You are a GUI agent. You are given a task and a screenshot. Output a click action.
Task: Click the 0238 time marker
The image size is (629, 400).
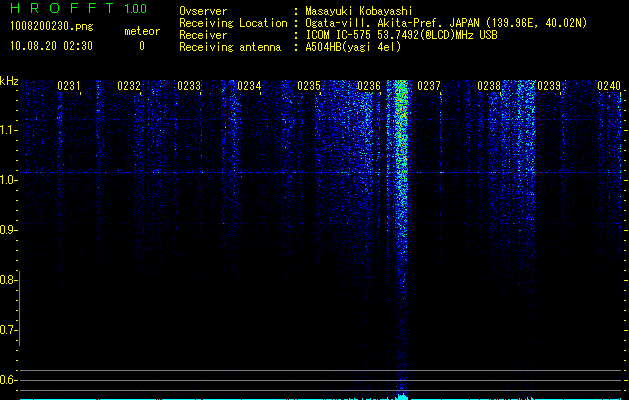[489, 86]
